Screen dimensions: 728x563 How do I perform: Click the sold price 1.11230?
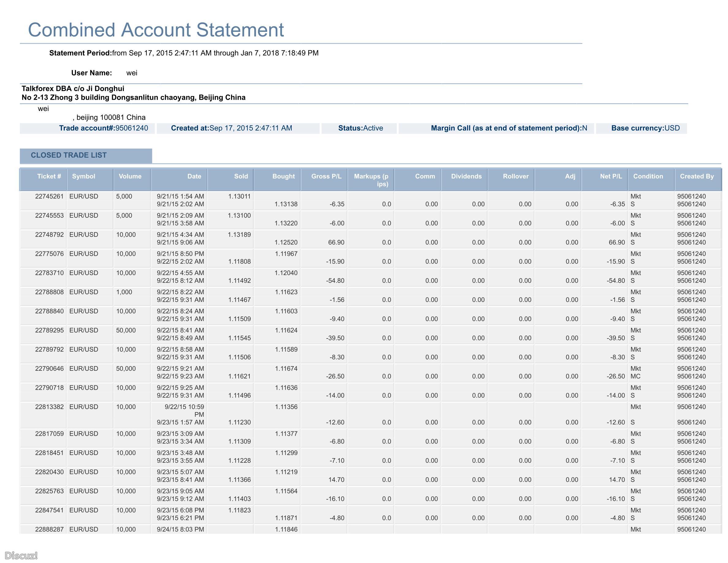239,422
